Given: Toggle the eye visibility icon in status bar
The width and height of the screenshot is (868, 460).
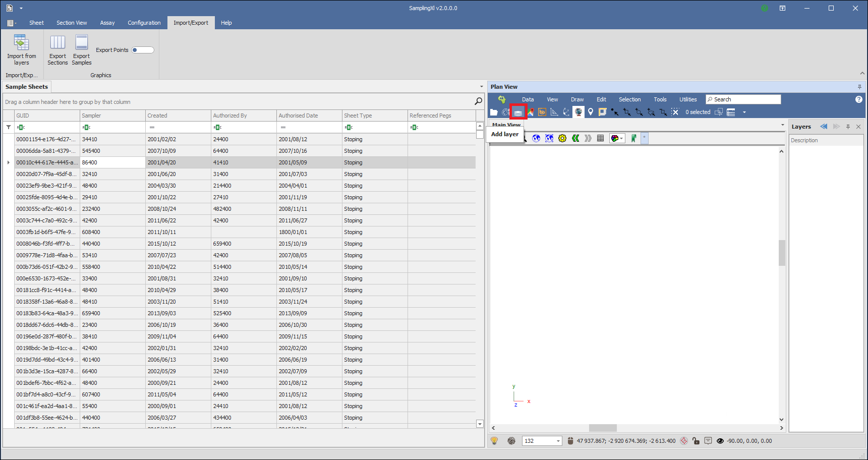Looking at the screenshot, I should click(720, 441).
